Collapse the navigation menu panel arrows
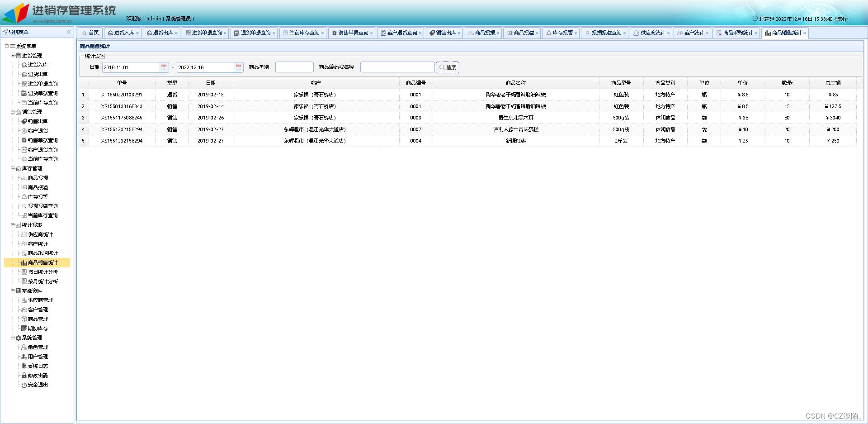 pos(69,32)
